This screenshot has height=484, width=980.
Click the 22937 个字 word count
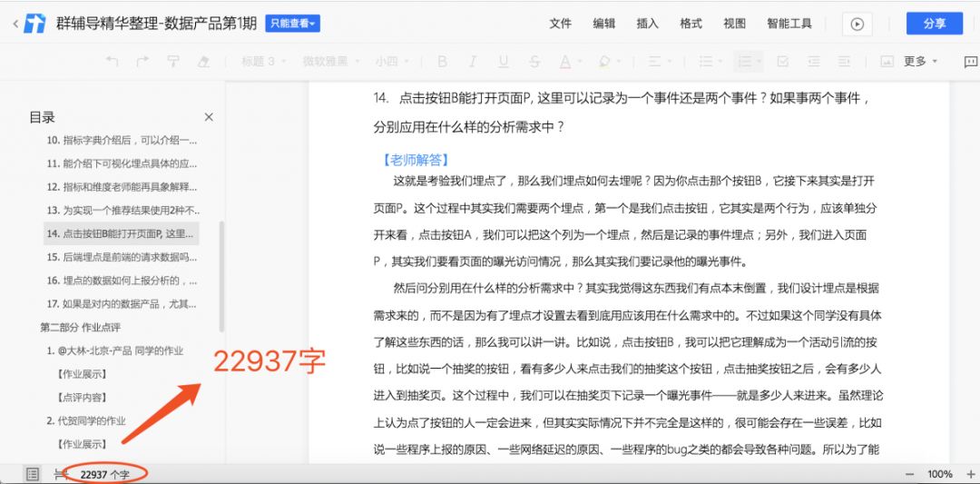point(105,475)
